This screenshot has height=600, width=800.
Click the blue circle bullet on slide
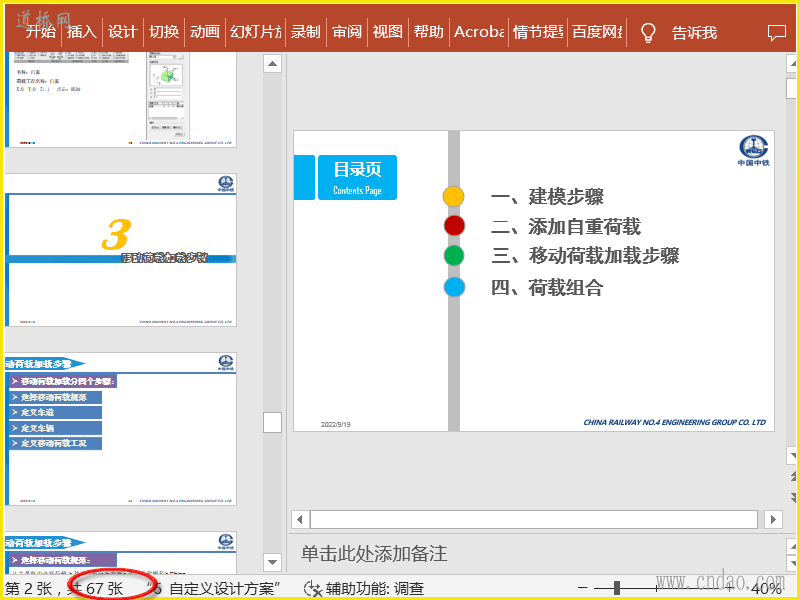(454, 287)
